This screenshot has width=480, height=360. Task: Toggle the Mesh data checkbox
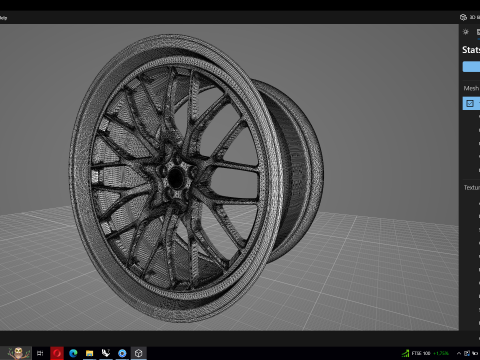470,103
